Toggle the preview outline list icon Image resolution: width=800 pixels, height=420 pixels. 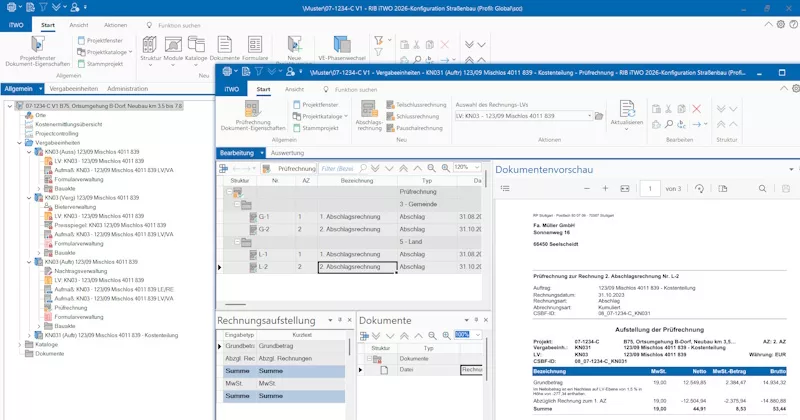[505, 188]
